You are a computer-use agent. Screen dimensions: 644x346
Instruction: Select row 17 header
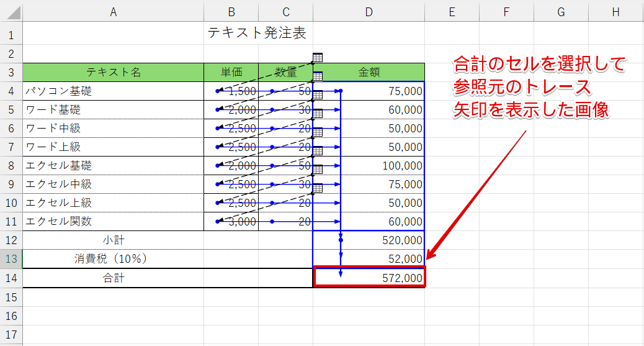tap(11, 334)
